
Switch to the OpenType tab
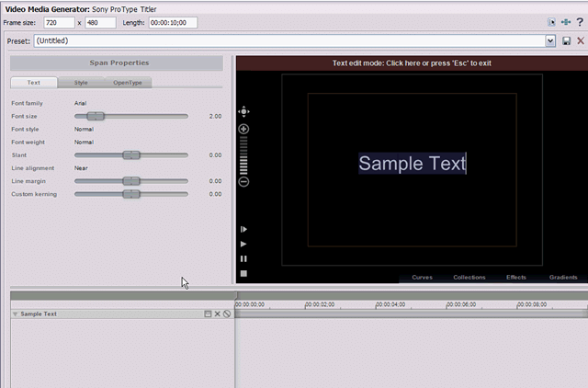128,83
